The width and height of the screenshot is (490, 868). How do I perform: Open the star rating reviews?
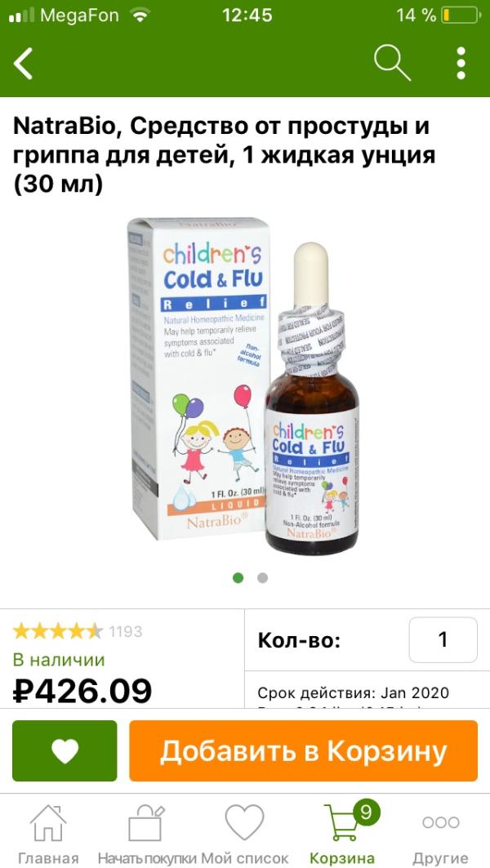point(58,631)
